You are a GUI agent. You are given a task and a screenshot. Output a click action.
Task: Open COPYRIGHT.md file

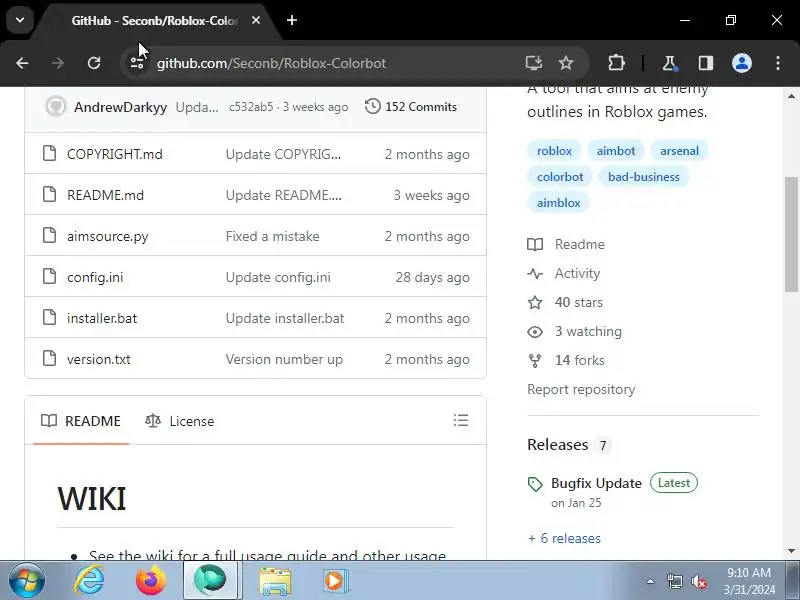pyautogui.click(x=115, y=154)
